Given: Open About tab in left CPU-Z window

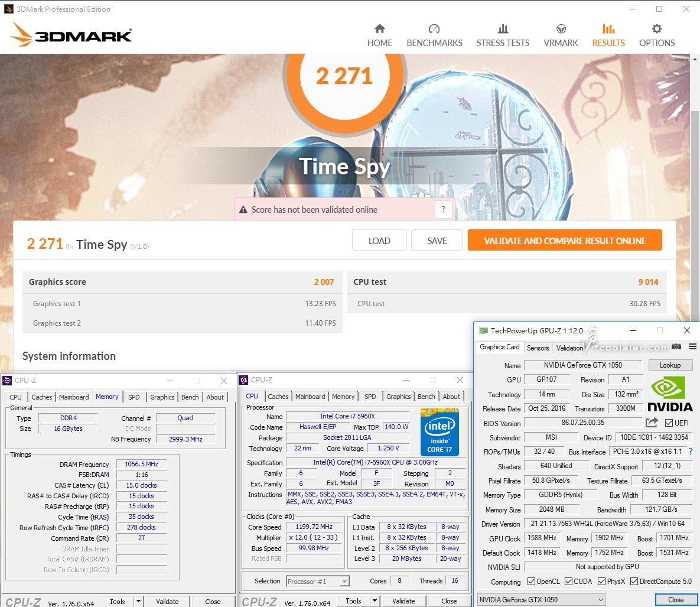Looking at the screenshot, I should [215, 397].
